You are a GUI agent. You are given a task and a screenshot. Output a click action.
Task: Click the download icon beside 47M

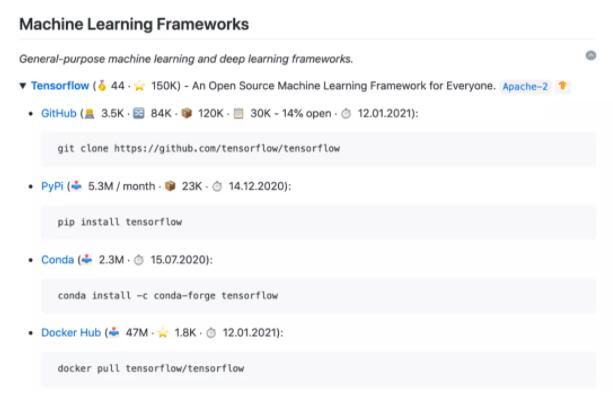coord(114,332)
